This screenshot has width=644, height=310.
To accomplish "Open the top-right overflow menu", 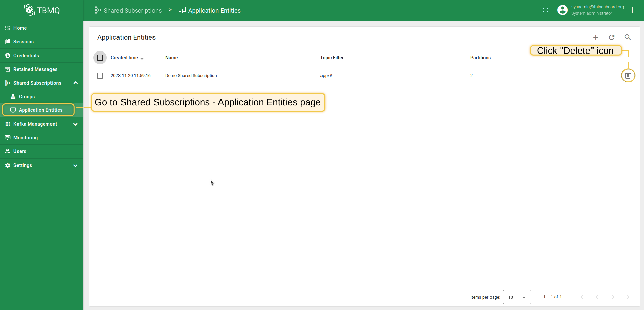I will point(632,10).
